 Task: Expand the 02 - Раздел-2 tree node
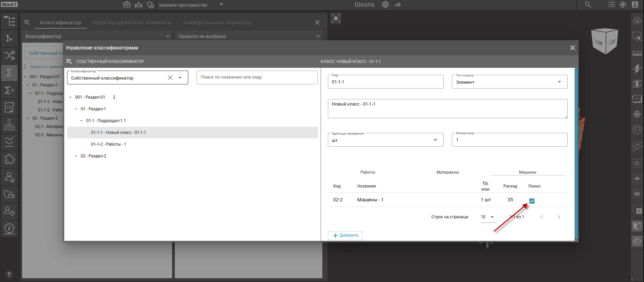point(76,156)
